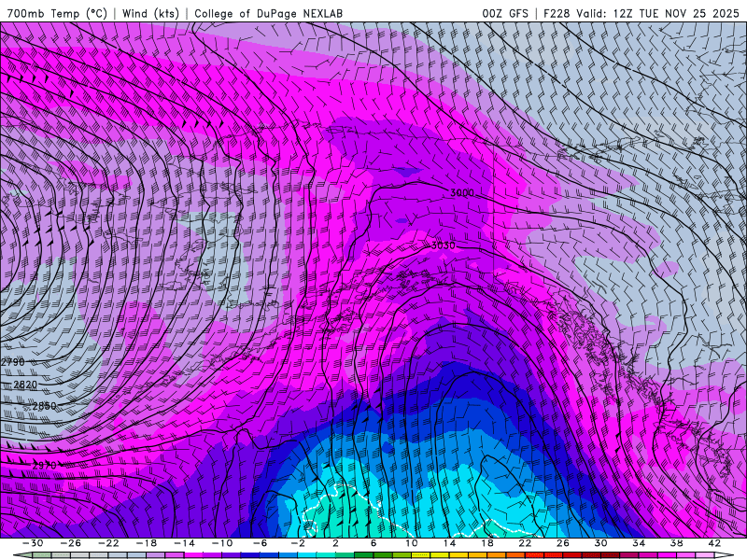Click the 10 colorbar scale value
Image resolution: width=747 pixels, height=560 pixels.
point(411,543)
